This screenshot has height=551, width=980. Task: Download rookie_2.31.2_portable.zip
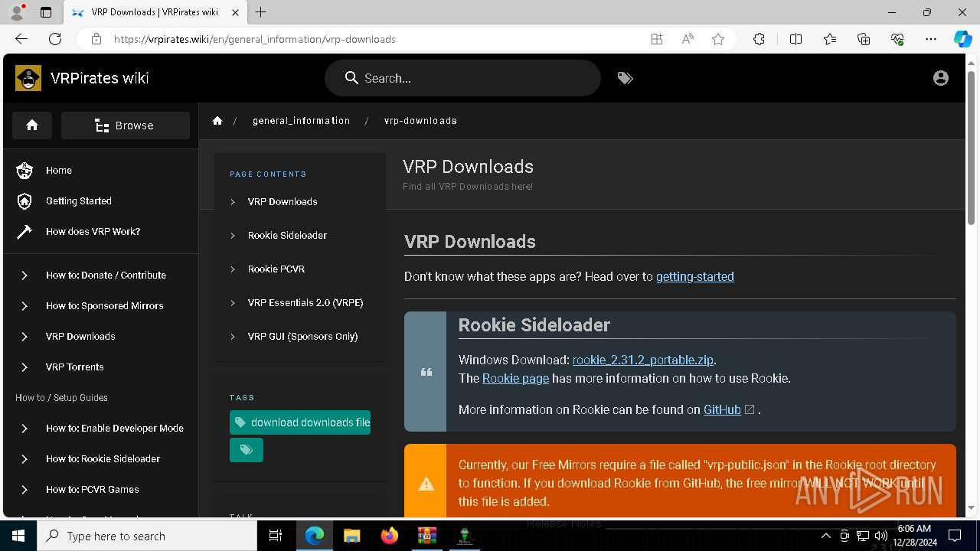[x=643, y=360]
